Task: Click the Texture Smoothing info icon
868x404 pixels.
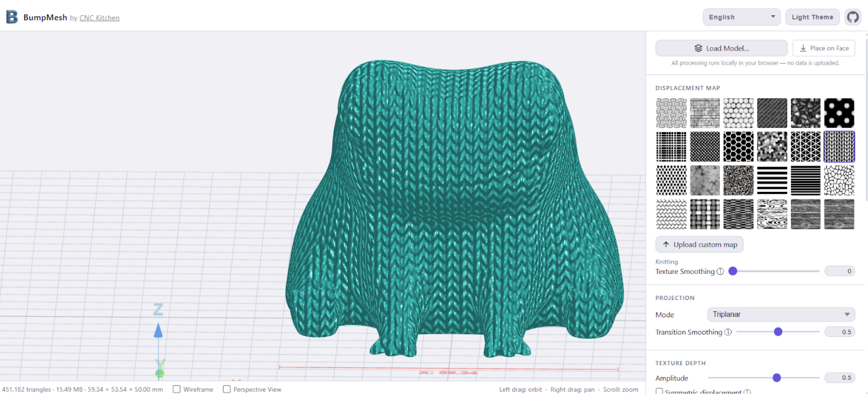Action: click(x=720, y=272)
